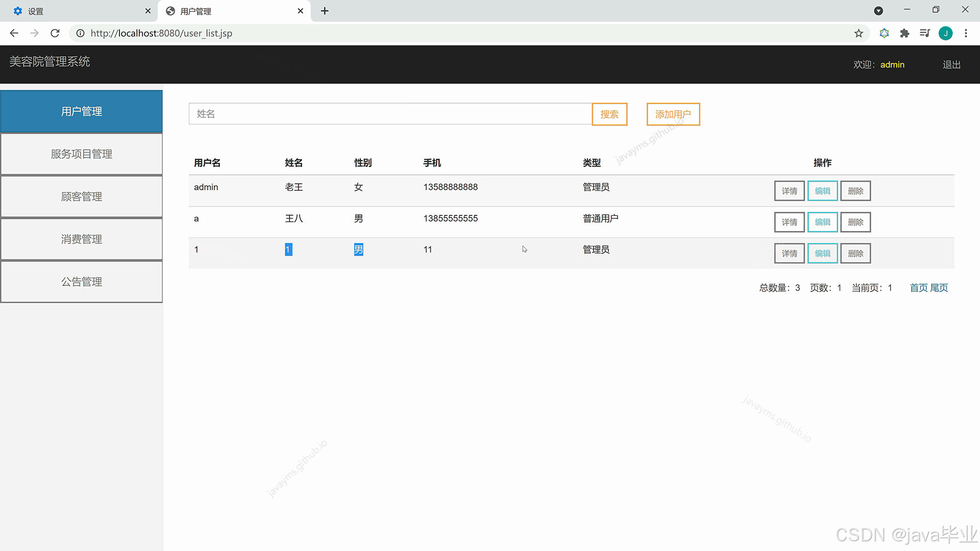Click 编辑 for the admin row
980x551 pixels.
[822, 191]
